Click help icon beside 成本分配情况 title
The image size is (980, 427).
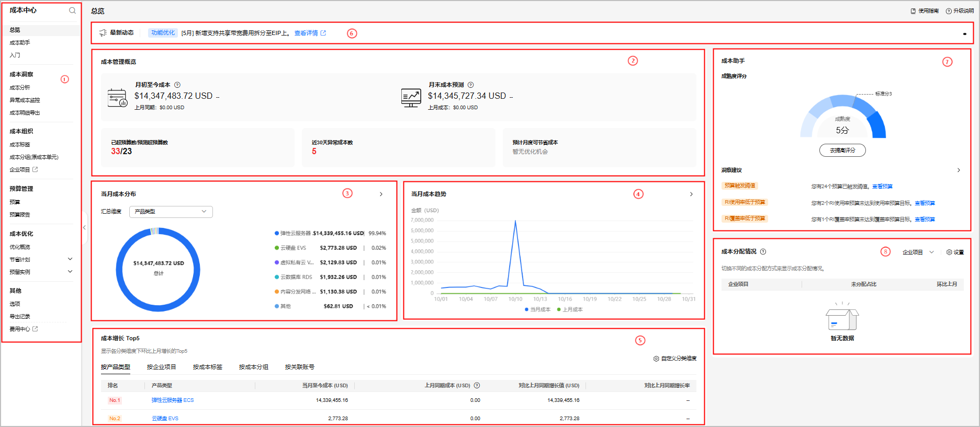point(763,251)
